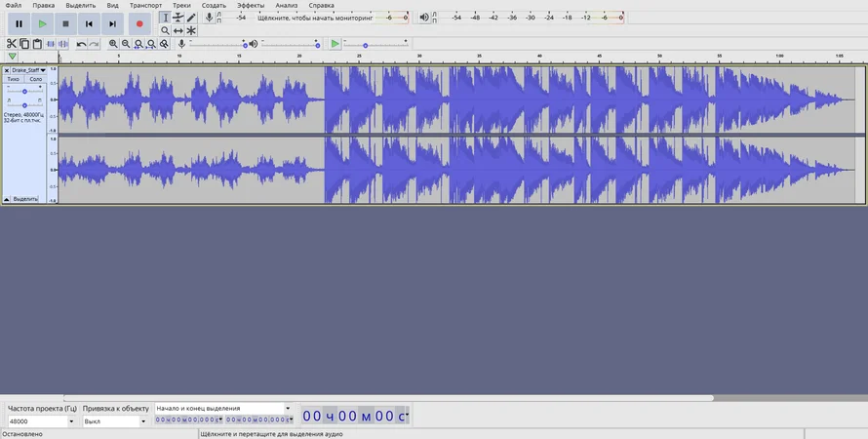Screen dimensions: 868x439
Task: Click the Zoom In magnifier icon
Action: click(x=113, y=44)
